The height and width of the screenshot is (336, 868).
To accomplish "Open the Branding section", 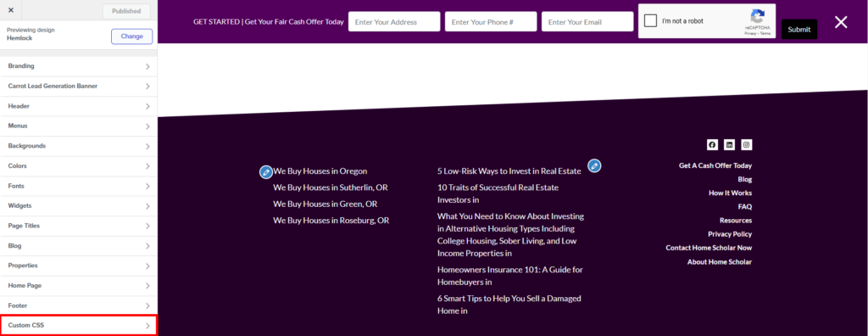I will (x=79, y=66).
